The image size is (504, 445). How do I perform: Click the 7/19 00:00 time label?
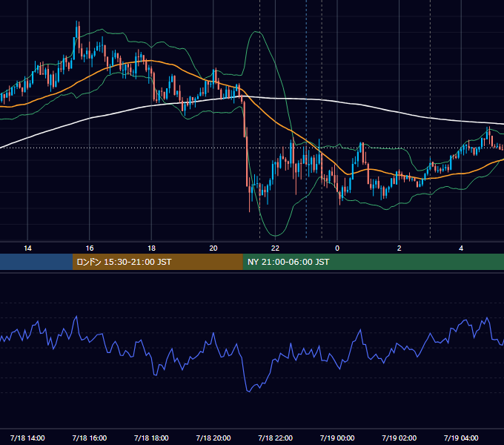[x=337, y=438]
